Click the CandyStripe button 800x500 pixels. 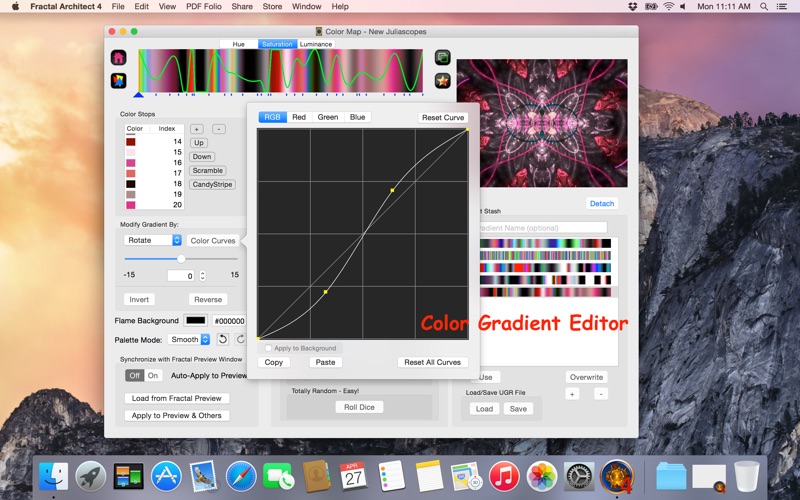(212, 185)
